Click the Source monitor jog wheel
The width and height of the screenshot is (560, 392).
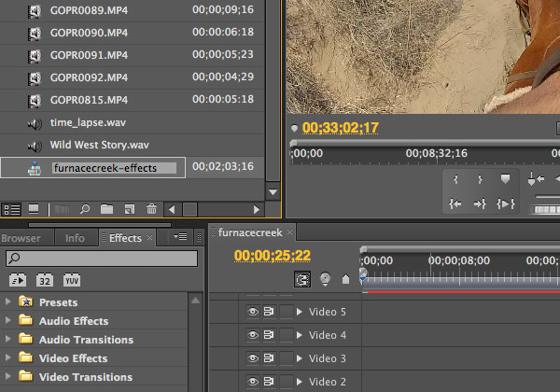(x=546, y=210)
